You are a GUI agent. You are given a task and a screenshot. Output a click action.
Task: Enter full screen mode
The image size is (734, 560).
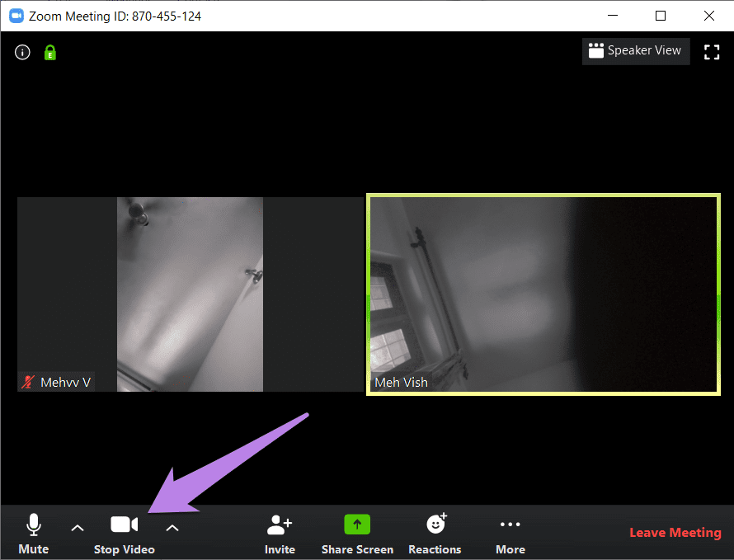[x=711, y=52]
